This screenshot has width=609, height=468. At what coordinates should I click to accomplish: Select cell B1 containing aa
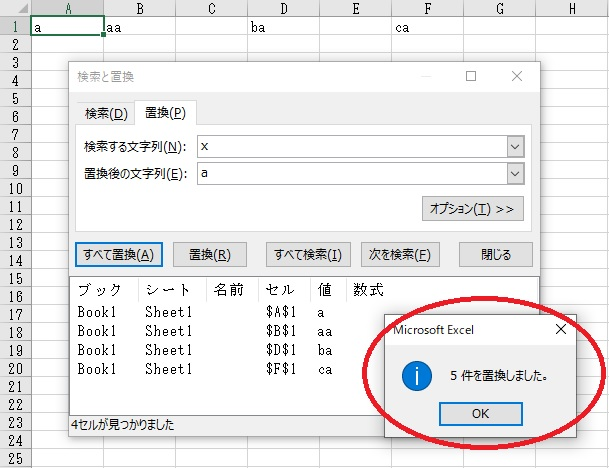point(139,26)
